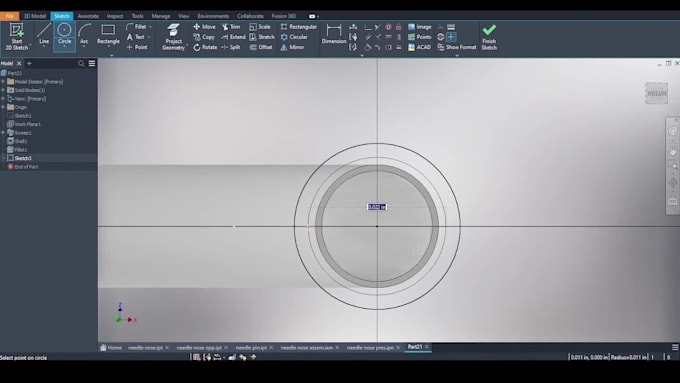
Task: Choose Rectangular pattern
Action: click(x=298, y=27)
